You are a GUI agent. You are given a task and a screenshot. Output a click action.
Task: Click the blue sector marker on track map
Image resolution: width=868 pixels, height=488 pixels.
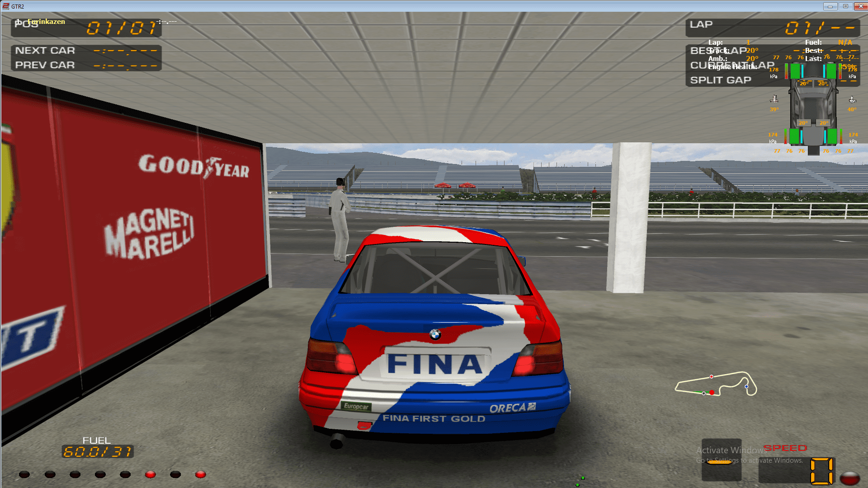[x=746, y=386]
